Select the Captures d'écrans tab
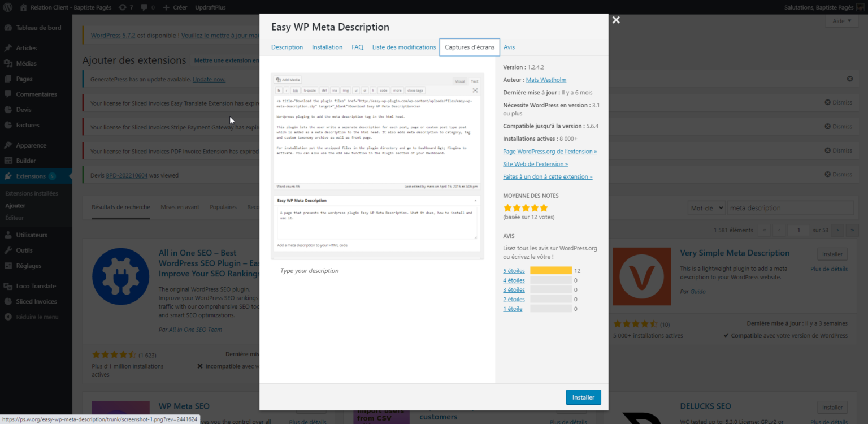This screenshot has height=424, width=868. point(470,47)
